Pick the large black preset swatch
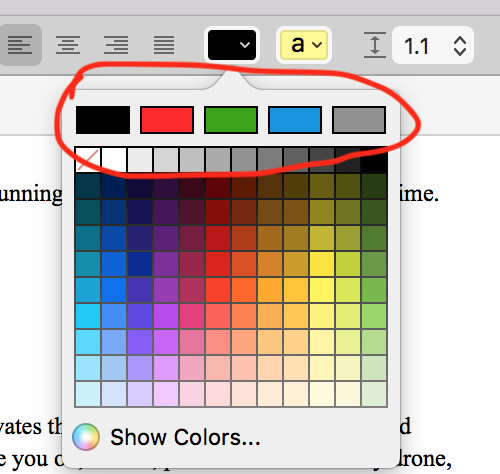Viewport: 500px width, 474px height. [x=103, y=120]
